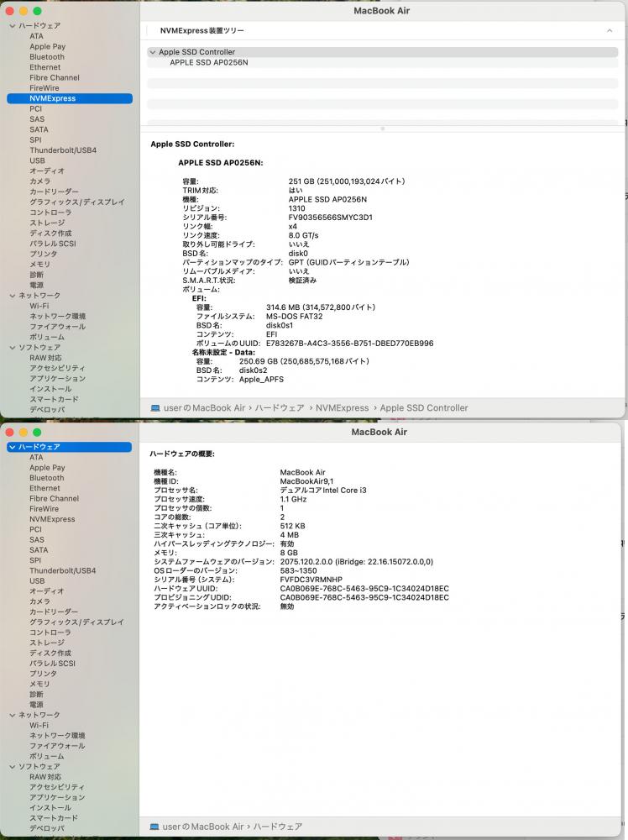Click MacBookAir9,1 model ID value
This screenshot has width=628, height=840.
click(x=306, y=481)
